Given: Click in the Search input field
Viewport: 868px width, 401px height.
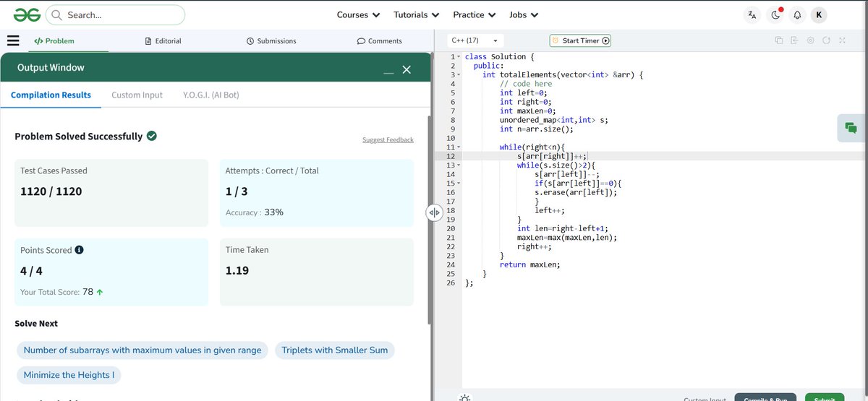Looking at the screenshot, I should pos(116,14).
